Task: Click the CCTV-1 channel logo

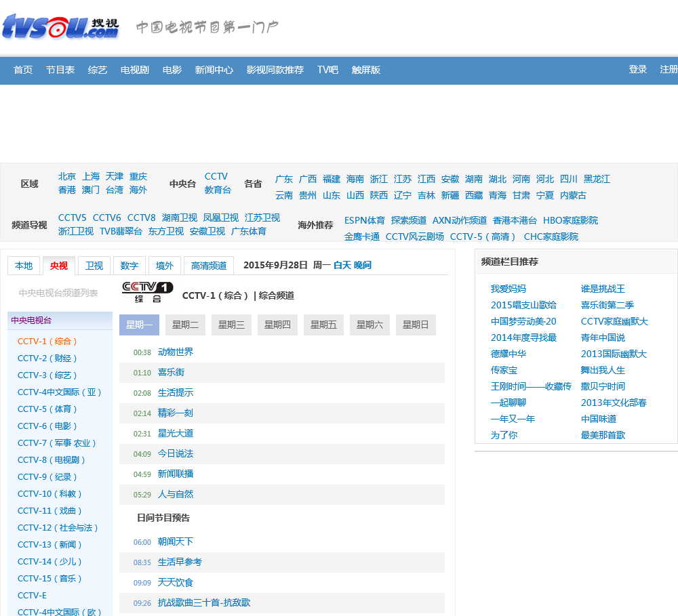Action: pyautogui.click(x=147, y=293)
